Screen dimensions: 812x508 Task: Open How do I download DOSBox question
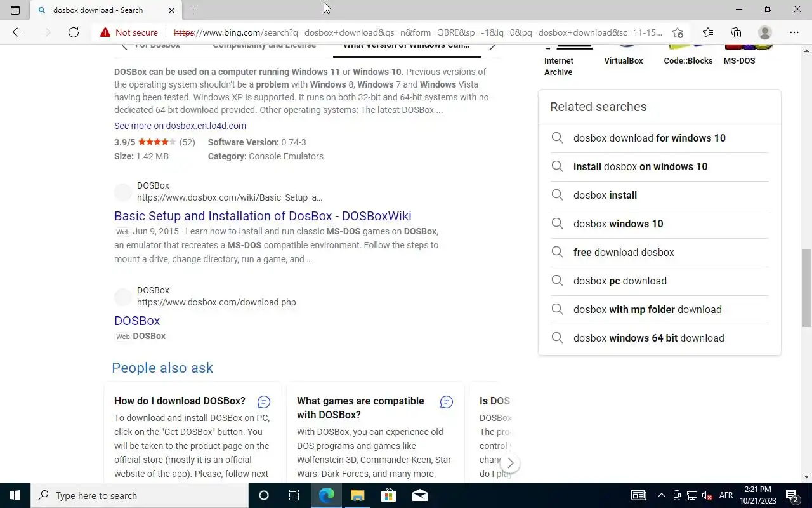click(180, 401)
